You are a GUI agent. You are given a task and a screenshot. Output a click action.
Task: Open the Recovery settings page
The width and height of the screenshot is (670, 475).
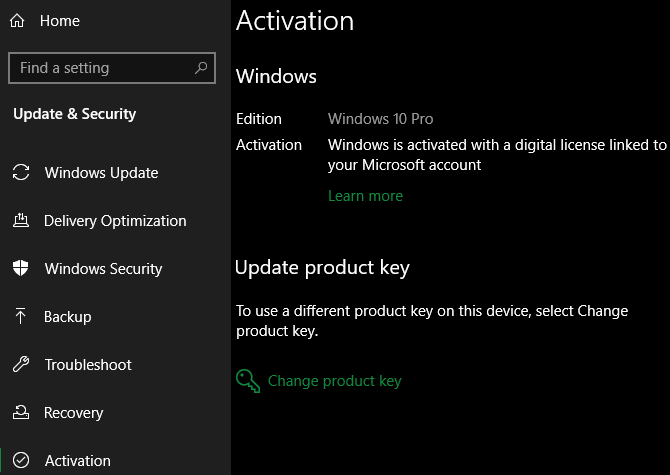[74, 413]
